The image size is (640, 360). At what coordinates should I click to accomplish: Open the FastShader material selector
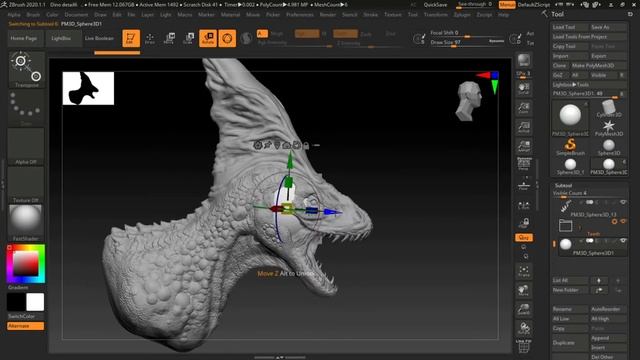[x=26, y=222]
